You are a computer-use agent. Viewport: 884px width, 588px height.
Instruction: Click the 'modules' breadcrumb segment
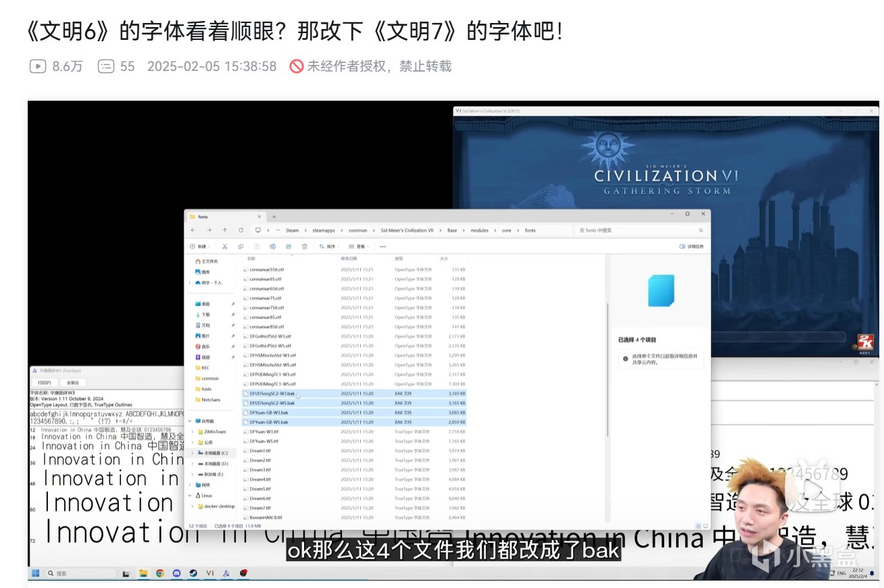click(478, 230)
